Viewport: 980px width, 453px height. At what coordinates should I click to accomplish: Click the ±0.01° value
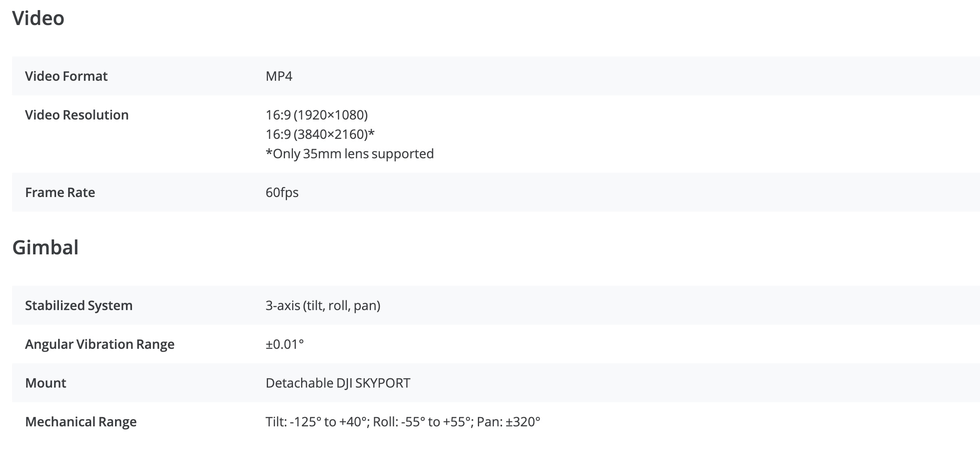coord(285,344)
